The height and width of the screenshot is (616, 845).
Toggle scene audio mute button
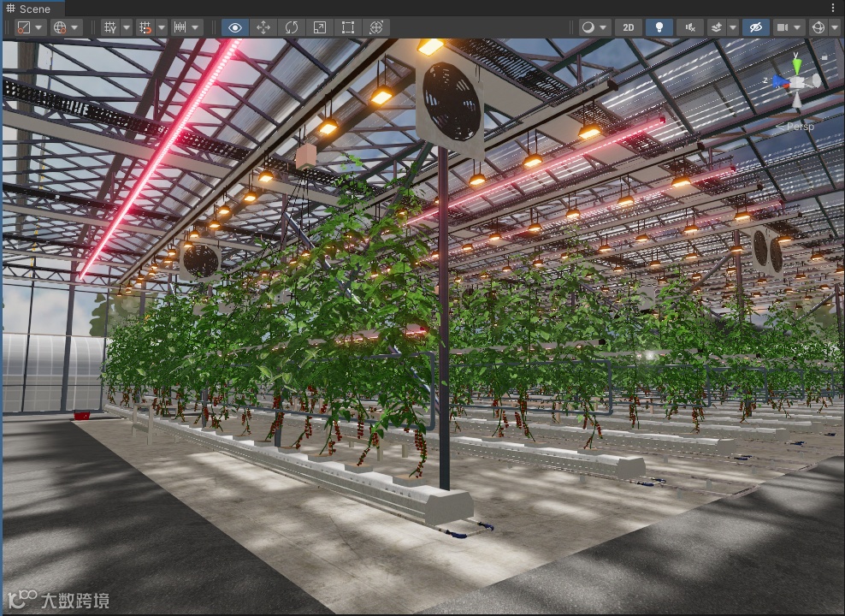tap(690, 27)
